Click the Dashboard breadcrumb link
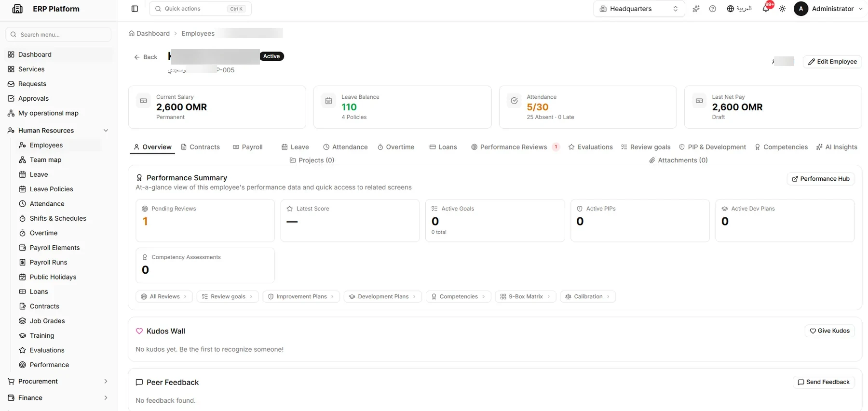The height and width of the screenshot is (411, 868). [x=149, y=33]
